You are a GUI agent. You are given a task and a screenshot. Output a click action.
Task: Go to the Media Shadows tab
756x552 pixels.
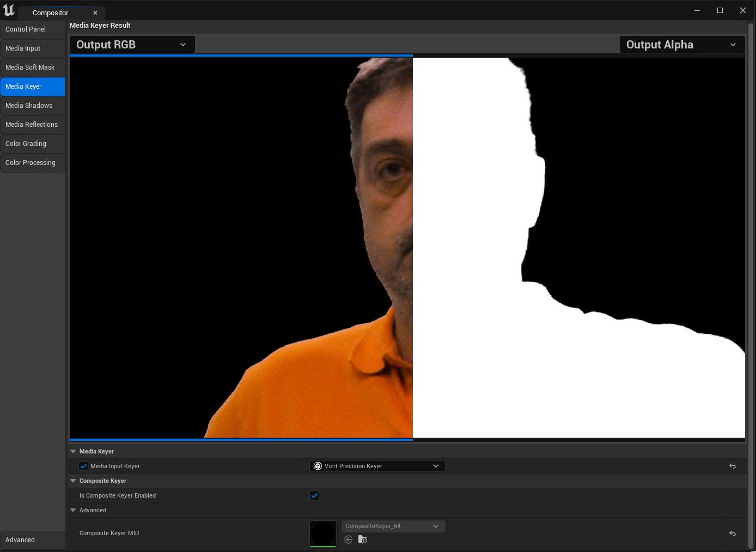pos(33,106)
